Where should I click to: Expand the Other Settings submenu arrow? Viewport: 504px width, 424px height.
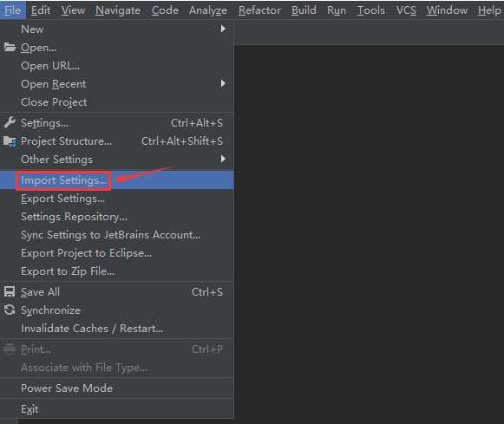[223, 159]
